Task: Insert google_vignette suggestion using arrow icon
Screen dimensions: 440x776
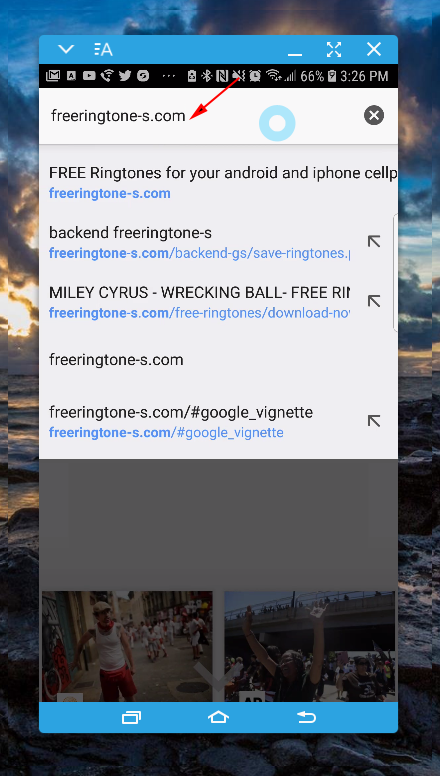Action: coord(374,421)
